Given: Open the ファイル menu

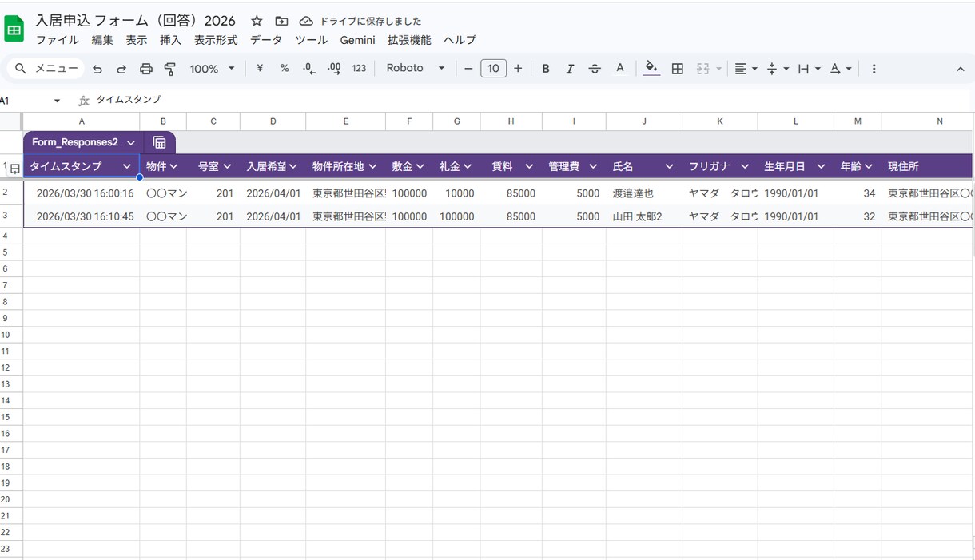Looking at the screenshot, I should click(58, 40).
